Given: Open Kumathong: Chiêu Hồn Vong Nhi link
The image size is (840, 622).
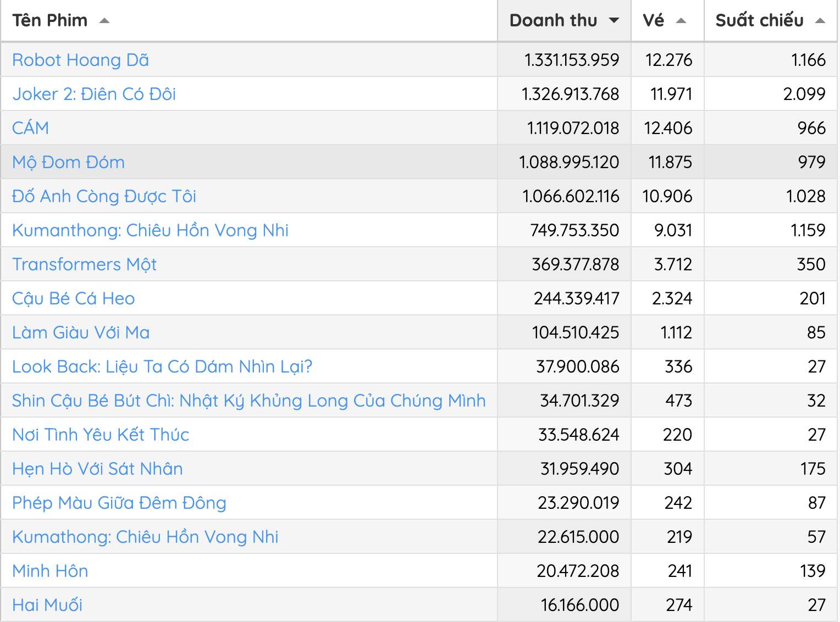Looking at the screenshot, I should 145,537.
